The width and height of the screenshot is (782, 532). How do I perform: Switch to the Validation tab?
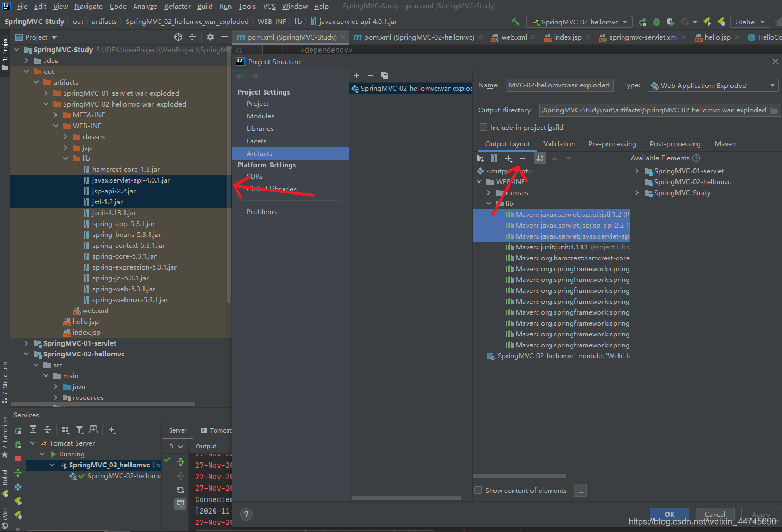click(x=559, y=144)
